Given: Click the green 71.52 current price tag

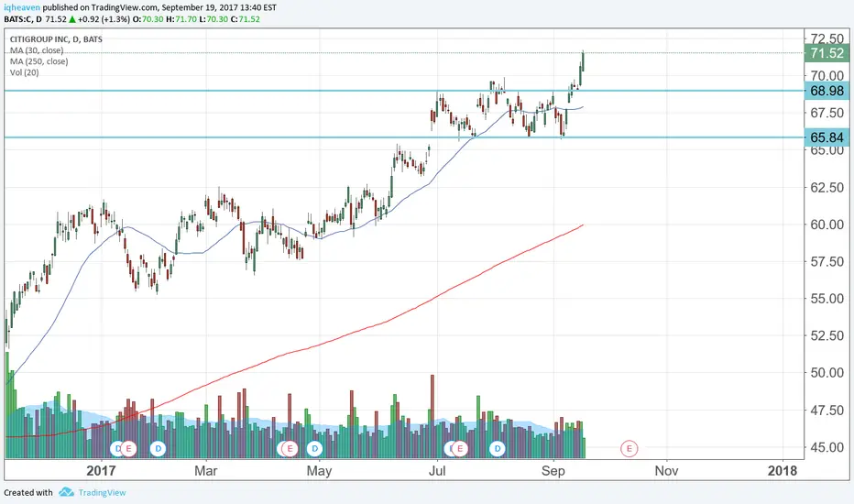Looking at the screenshot, I should 827,53.
